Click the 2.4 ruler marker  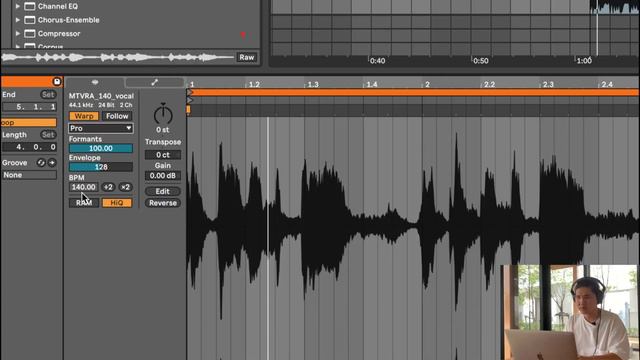(607, 84)
